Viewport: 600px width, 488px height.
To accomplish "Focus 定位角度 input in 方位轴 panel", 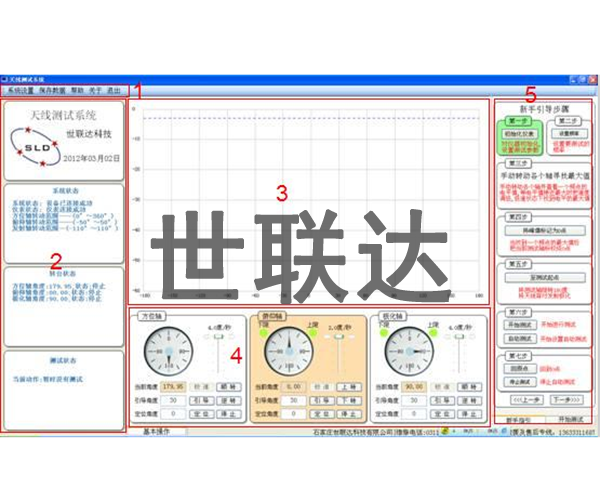I will tap(173, 414).
